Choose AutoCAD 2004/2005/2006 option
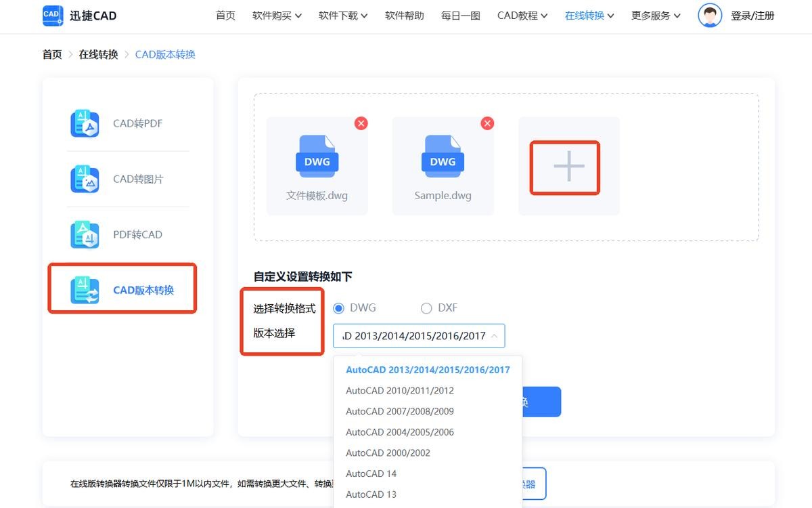 (x=400, y=432)
